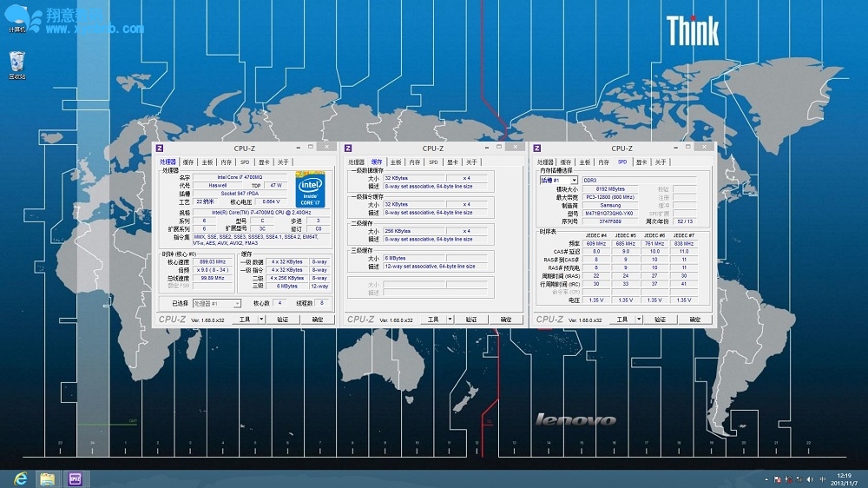Click the CPU-Z taskbar icon
The width and height of the screenshot is (868, 488).
pos(75,479)
